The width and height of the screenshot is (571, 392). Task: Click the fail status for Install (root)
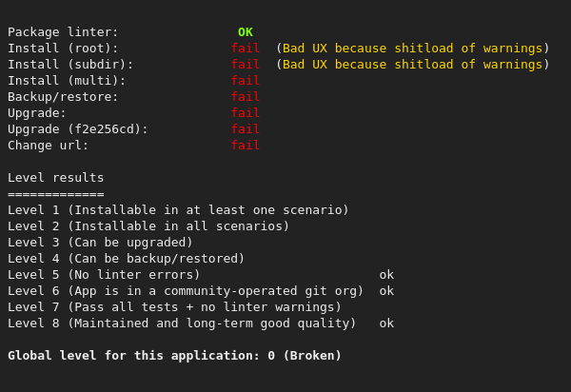coord(246,49)
